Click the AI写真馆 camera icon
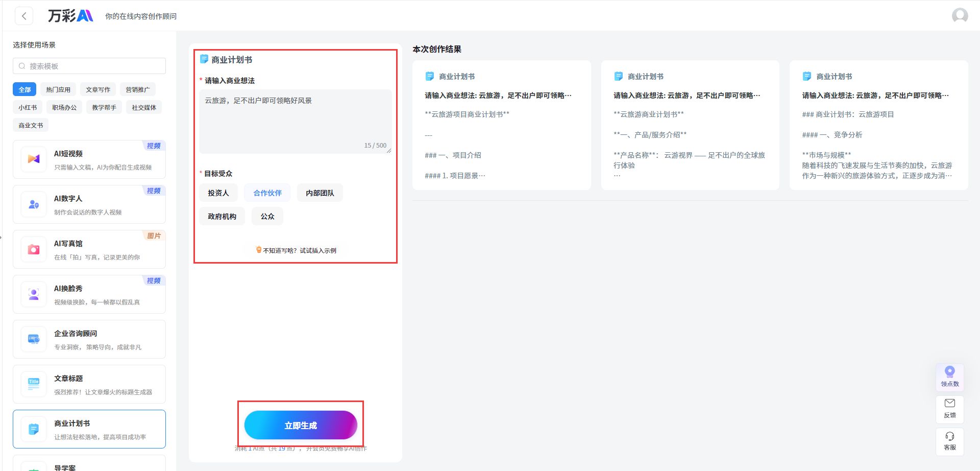This screenshot has height=471, width=980. [x=34, y=249]
